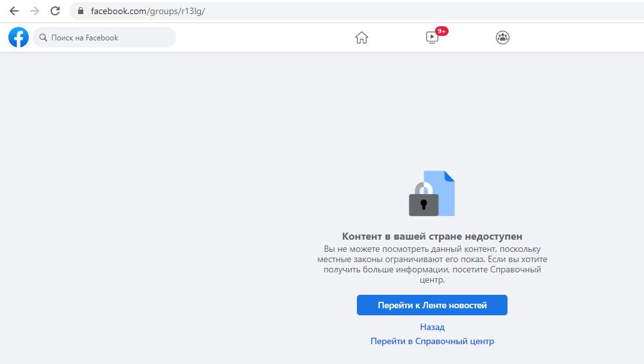Click the browser forward arrow
Image resolution: width=644 pixels, height=364 pixels.
[35, 11]
